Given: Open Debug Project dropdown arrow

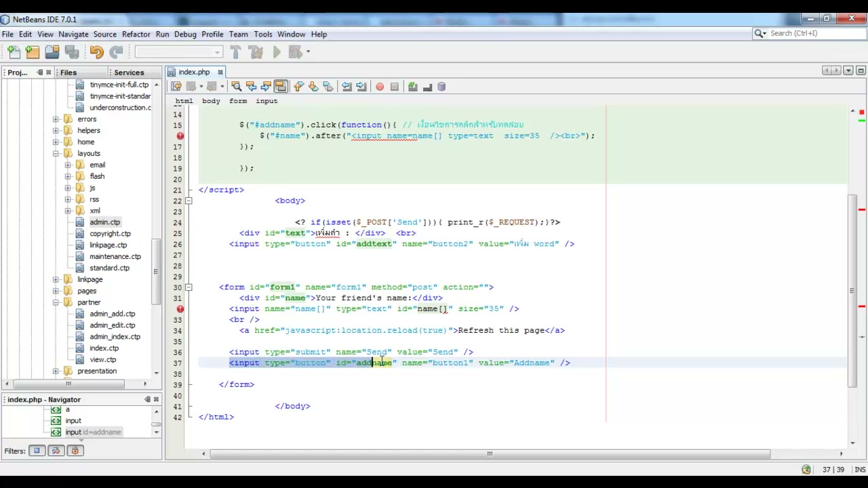Looking at the screenshot, I should click(x=308, y=52).
